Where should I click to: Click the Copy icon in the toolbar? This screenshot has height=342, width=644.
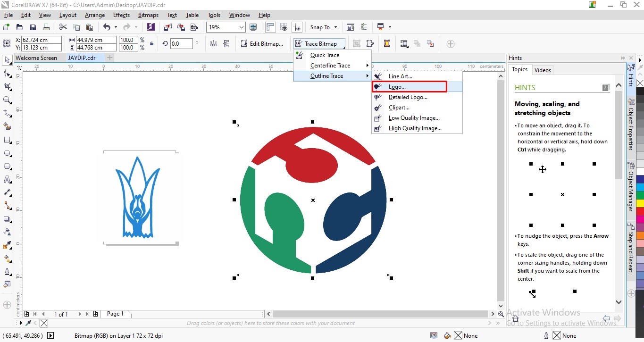click(x=76, y=27)
